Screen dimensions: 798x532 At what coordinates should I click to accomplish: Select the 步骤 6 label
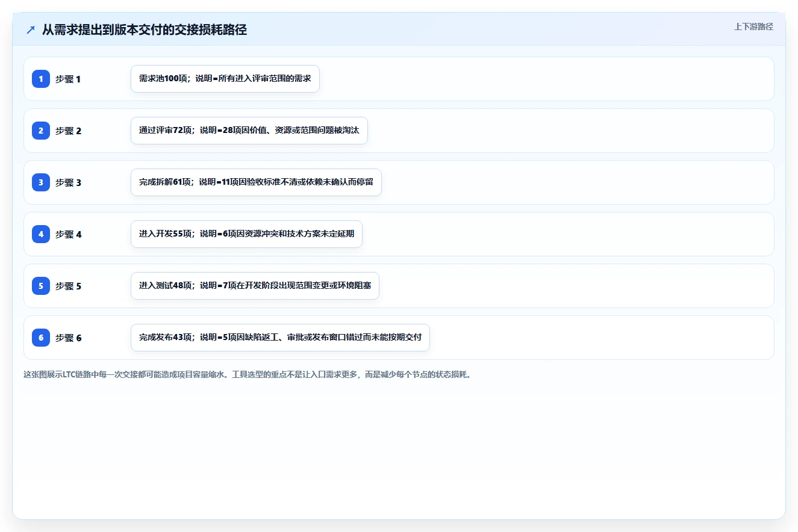point(68,338)
